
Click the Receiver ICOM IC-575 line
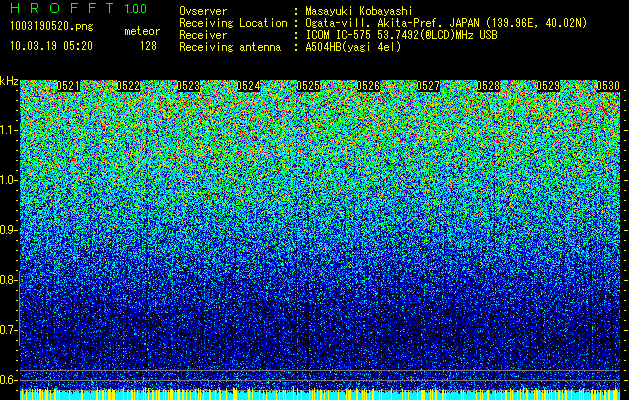(x=401, y=35)
